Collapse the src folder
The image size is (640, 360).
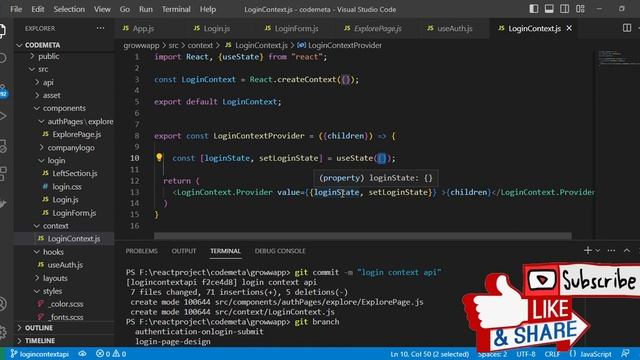64,69
